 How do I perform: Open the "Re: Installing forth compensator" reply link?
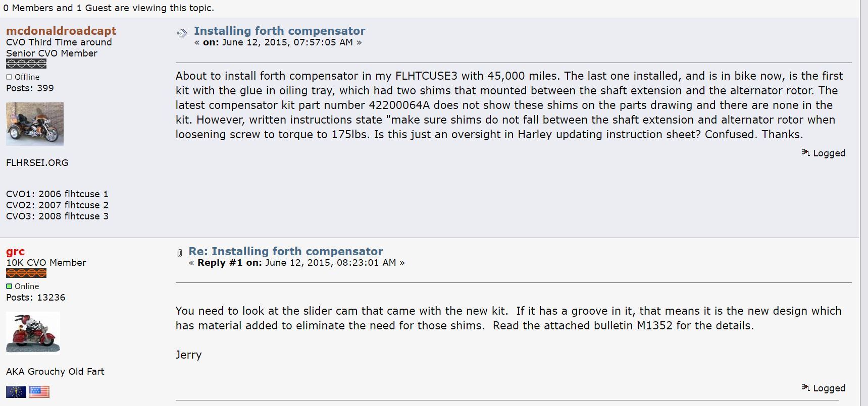point(285,251)
